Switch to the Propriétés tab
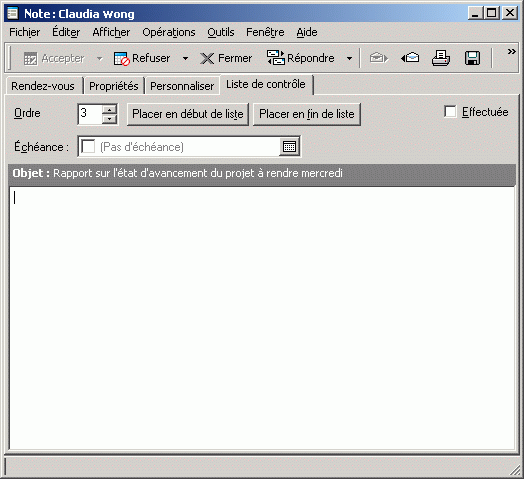Image resolution: width=524 pixels, height=479 pixels. [114, 86]
